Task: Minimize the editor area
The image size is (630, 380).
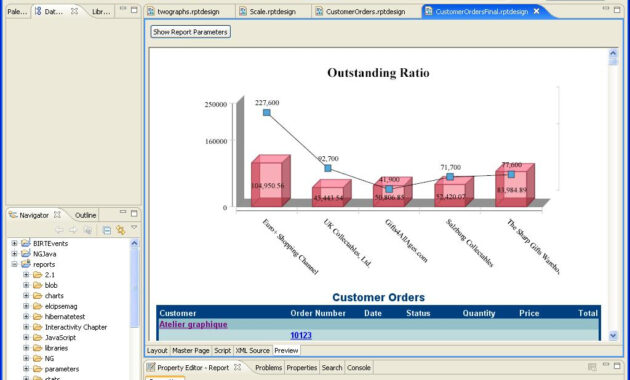Action: [605, 8]
